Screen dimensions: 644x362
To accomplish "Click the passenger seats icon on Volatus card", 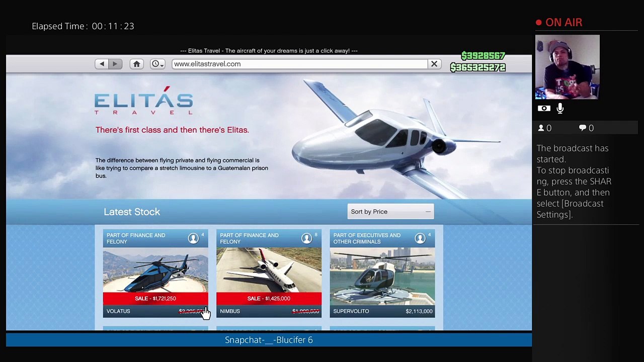I will click(194, 238).
